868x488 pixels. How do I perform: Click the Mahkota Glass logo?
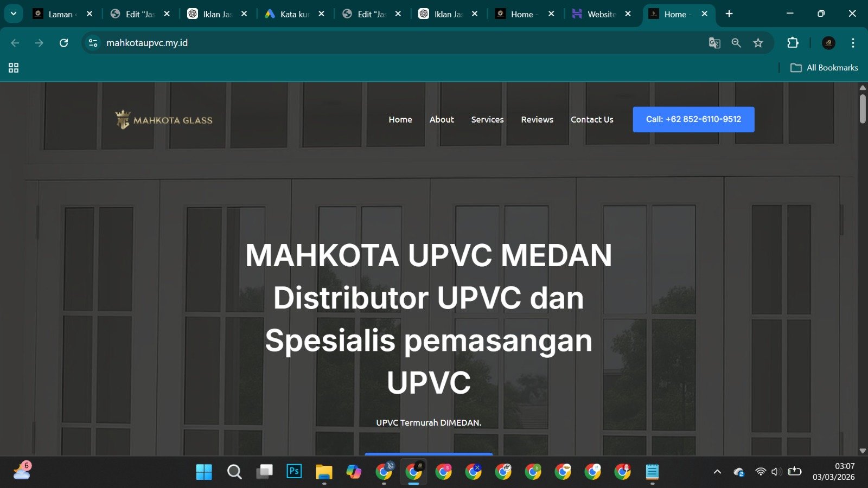[164, 120]
